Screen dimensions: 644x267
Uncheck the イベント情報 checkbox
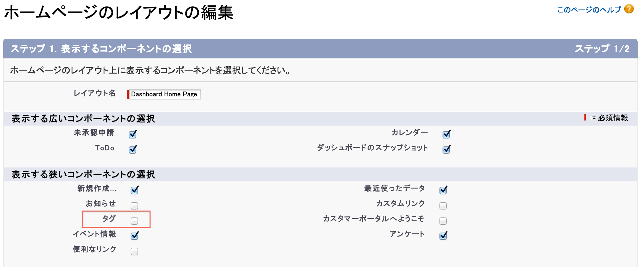135,236
